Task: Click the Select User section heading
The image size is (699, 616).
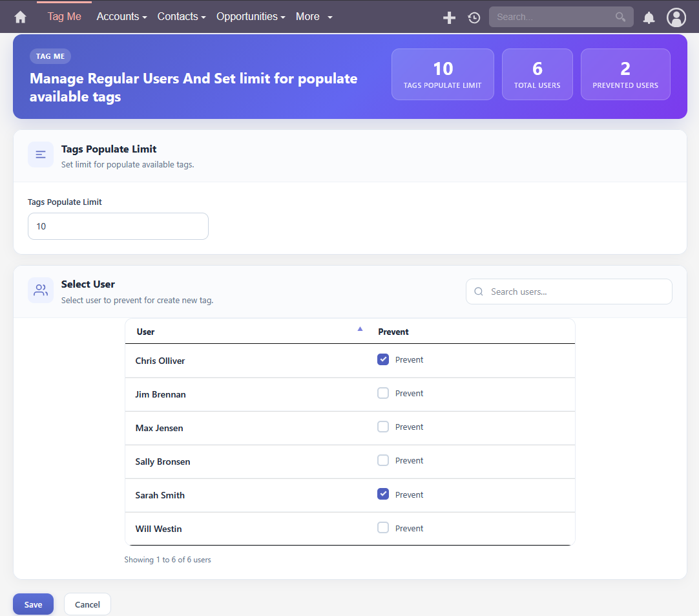Action: (x=88, y=284)
